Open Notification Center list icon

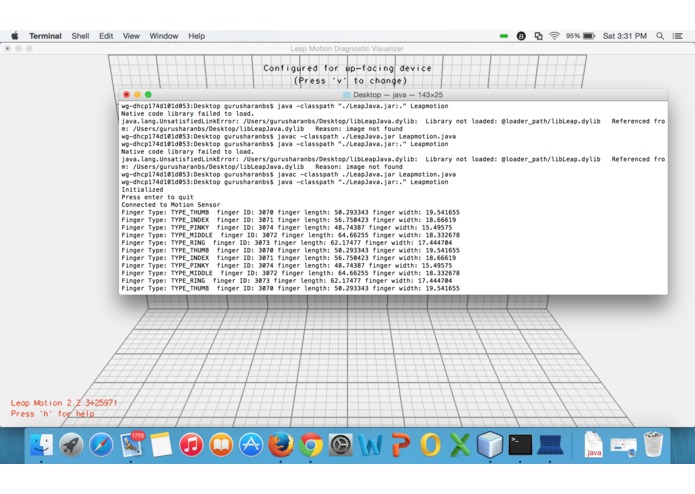(677, 36)
